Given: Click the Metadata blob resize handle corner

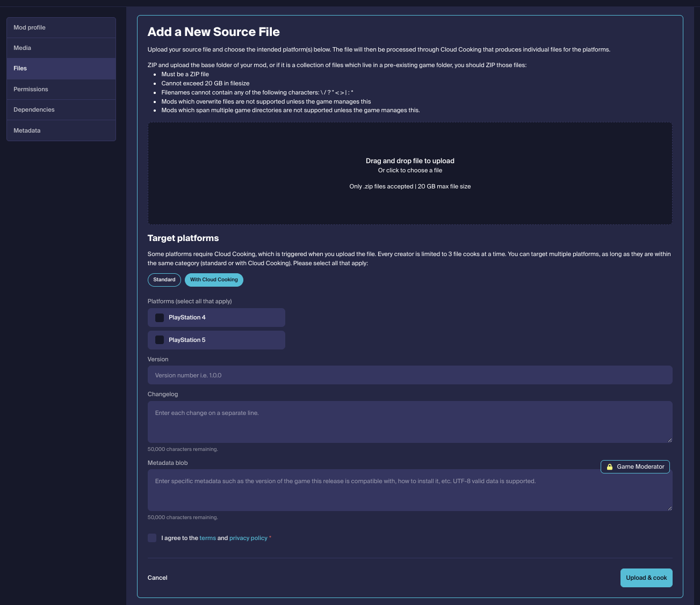Looking at the screenshot, I should 669,508.
